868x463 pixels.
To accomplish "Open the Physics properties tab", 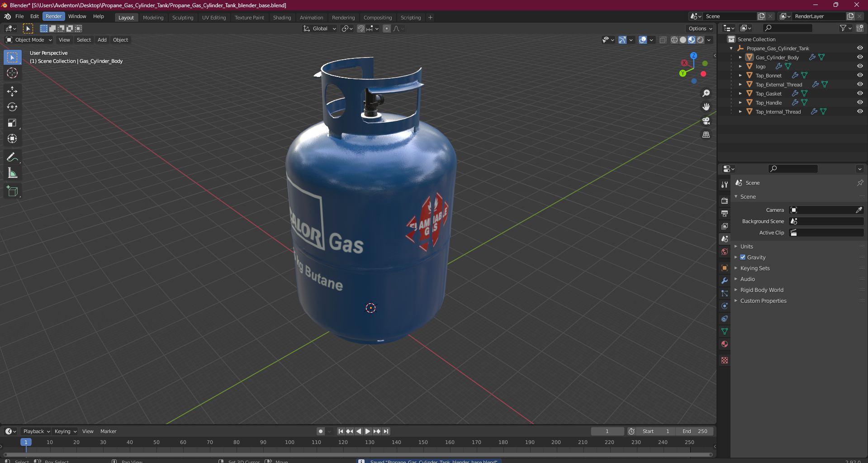I will click(x=725, y=306).
